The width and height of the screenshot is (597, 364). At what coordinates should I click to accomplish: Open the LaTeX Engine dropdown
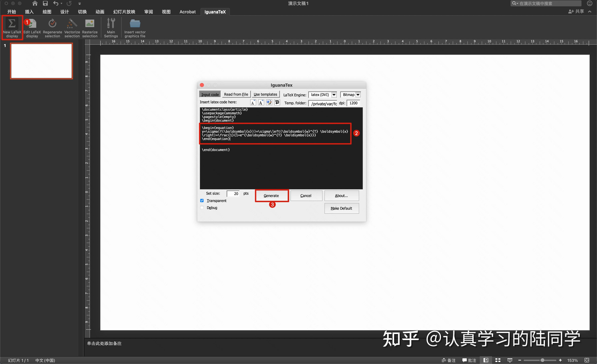[334, 94]
